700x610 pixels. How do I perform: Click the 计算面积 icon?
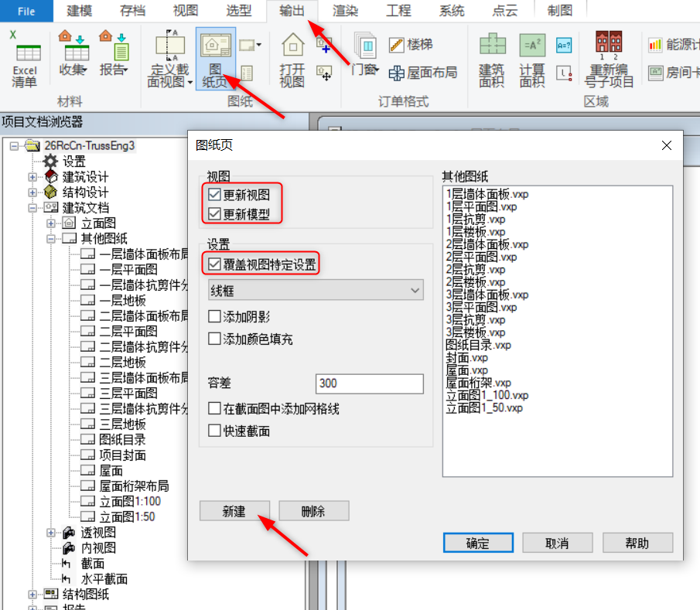pyautogui.click(x=532, y=60)
